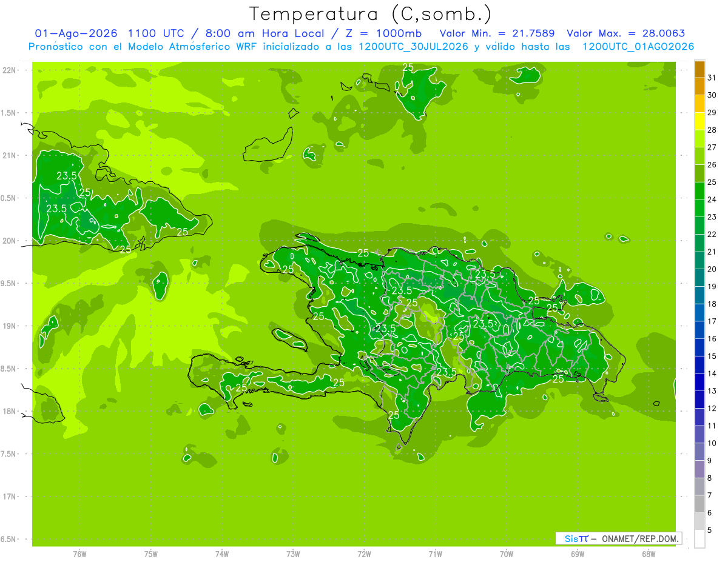
Task: Click the '19N' latitude axis label
Action: (x=10, y=326)
